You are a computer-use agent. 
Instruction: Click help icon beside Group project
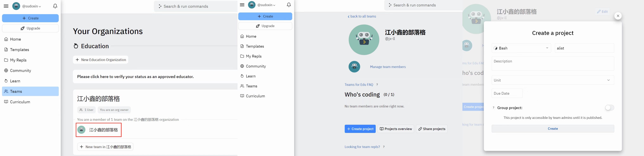pyautogui.click(x=493, y=108)
